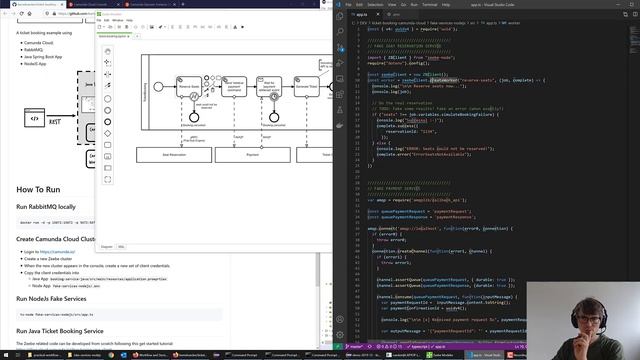Activate the global connect tool

108,85
